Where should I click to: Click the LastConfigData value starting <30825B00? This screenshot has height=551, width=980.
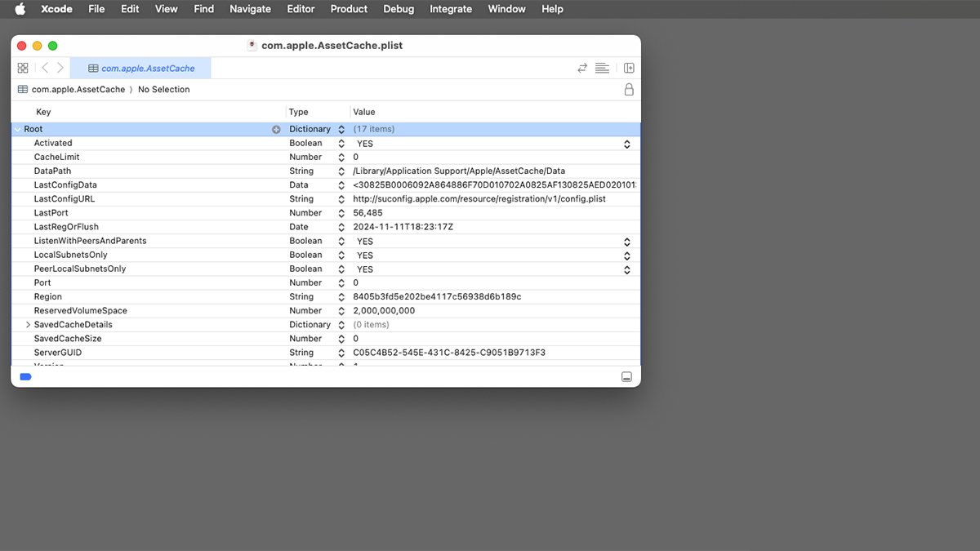[x=495, y=185]
